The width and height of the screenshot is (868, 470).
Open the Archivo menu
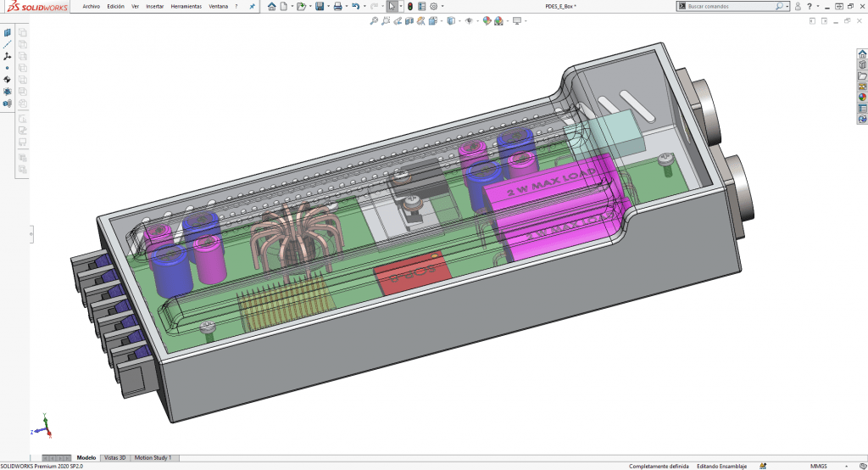91,7
